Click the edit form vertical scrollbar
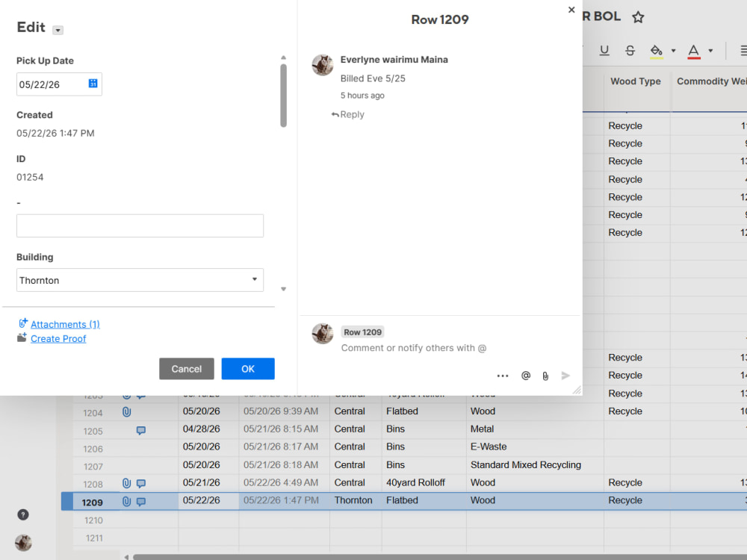747x560 pixels. tap(283, 96)
